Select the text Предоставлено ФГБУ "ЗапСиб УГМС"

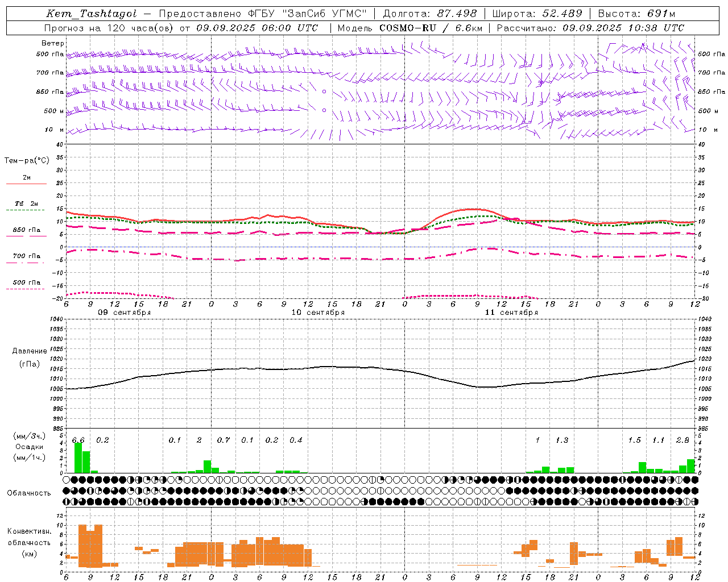coord(263,14)
